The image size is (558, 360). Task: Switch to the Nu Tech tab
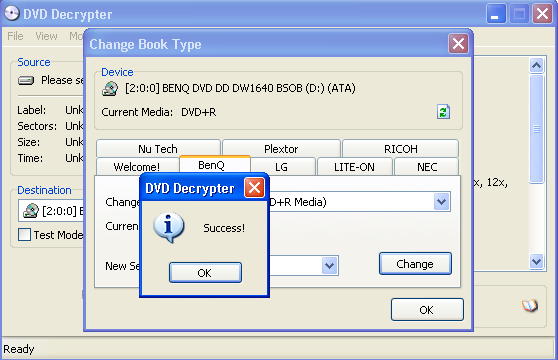pyautogui.click(x=158, y=149)
